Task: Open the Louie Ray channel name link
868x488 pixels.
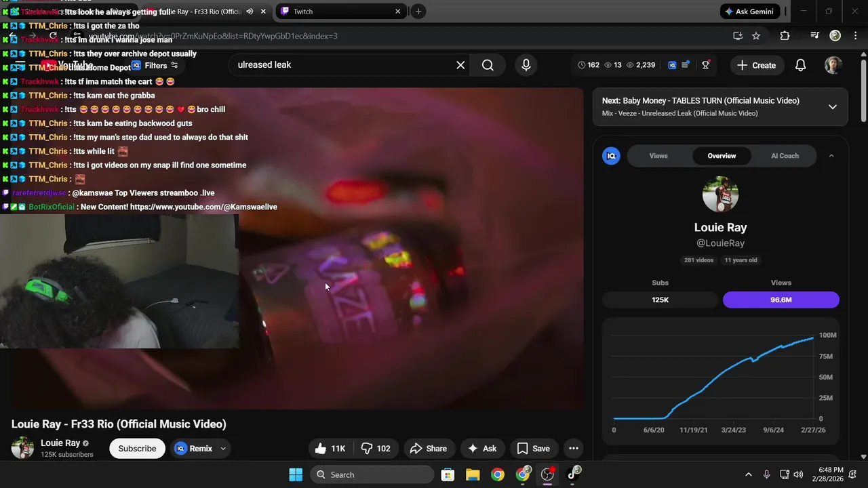Action: point(60,443)
